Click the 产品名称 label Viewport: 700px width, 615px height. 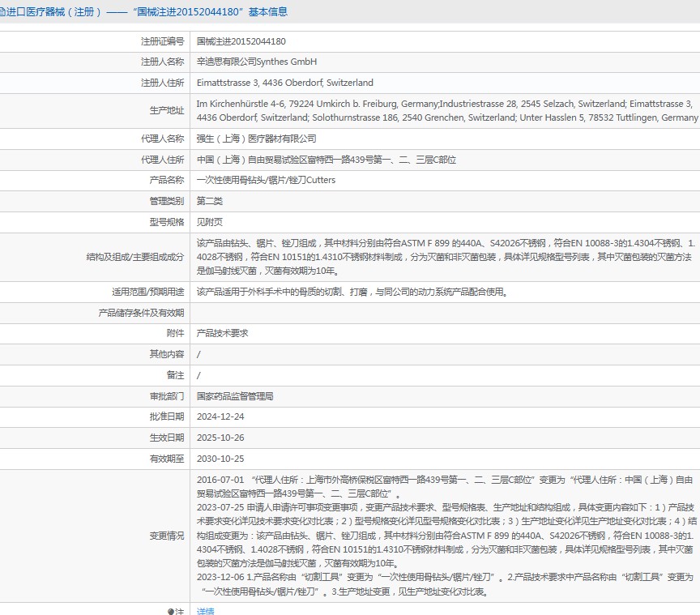point(167,180)
